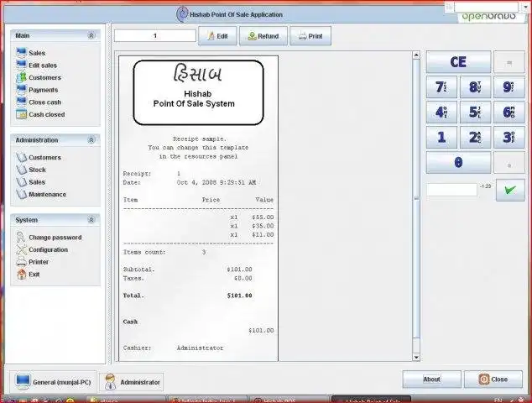Image resolution: width=532 pixels, height=403 pixels.
Task: Click the Taxes $0.00 amount
Action: [243, 278]
